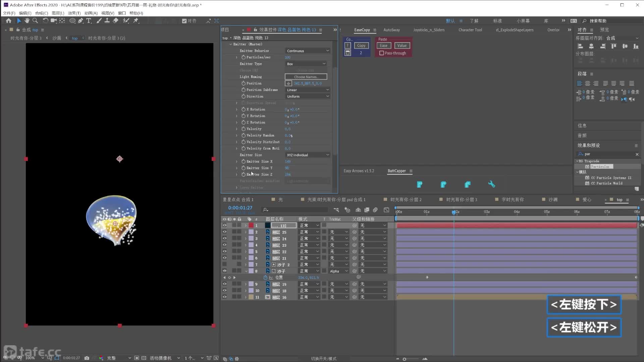The width and height of the screenshot is (644, 362).
Task: Toggle frame blending icon in timeline
Action: click(x=367, y=210)
